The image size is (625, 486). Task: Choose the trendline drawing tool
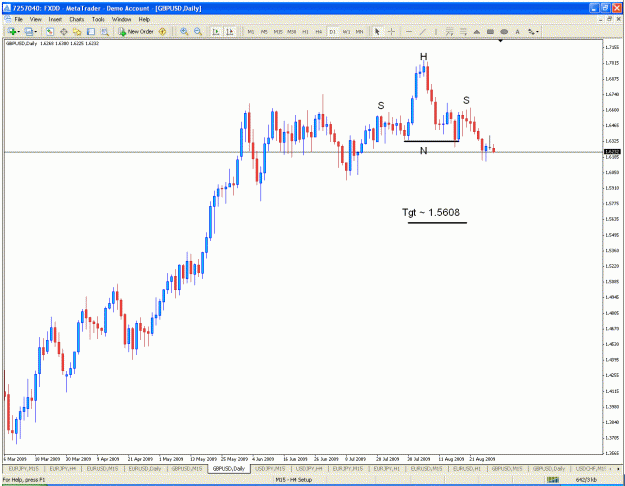[x=423, y=31]
